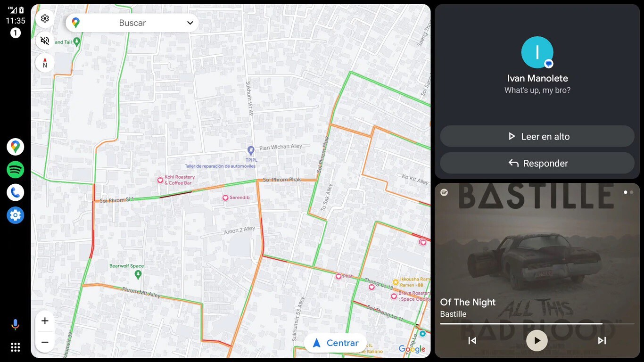Image resolution: width=644 pixels, height=362 pixels.
Task: Launch Spotify from the sidebar
Action: coord(15,170)
